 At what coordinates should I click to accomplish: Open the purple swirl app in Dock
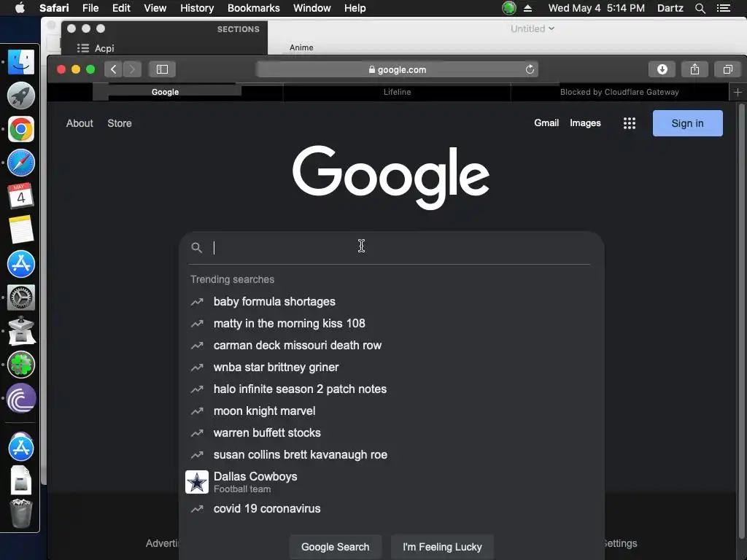[21, 398]
